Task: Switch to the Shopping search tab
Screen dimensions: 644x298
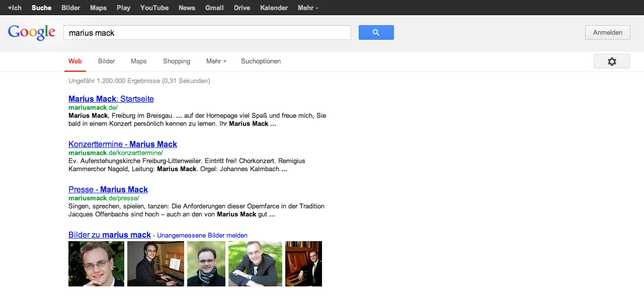Action: [176, 61]
